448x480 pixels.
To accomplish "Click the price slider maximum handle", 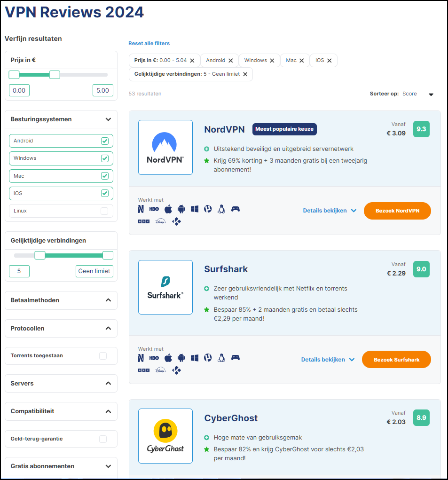I will (55, 75).
